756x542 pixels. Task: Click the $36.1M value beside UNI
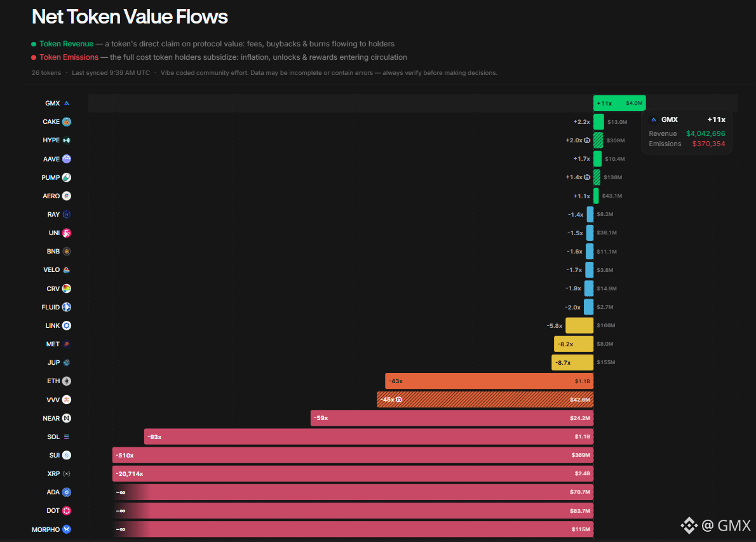pyautogui.click(x=607, y=233)
